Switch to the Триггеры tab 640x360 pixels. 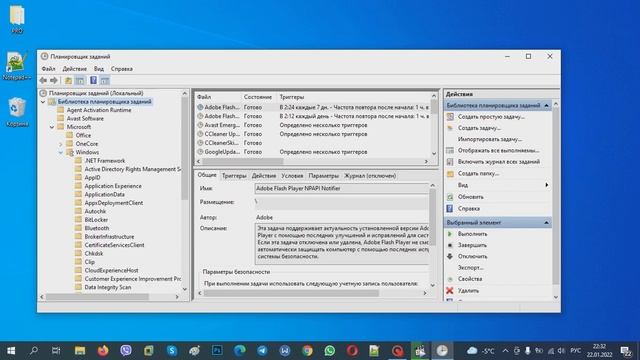click(x=234, y=176)
